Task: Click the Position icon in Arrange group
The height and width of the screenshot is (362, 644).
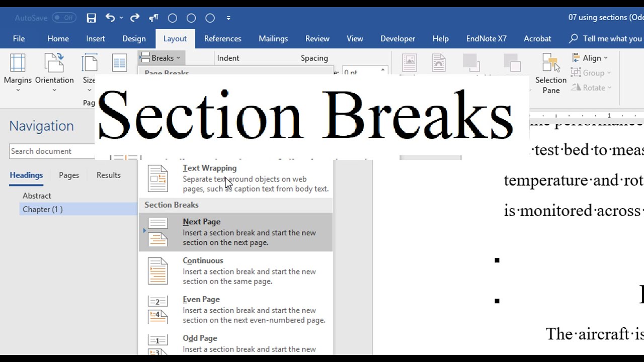Action: click(410, 63)
